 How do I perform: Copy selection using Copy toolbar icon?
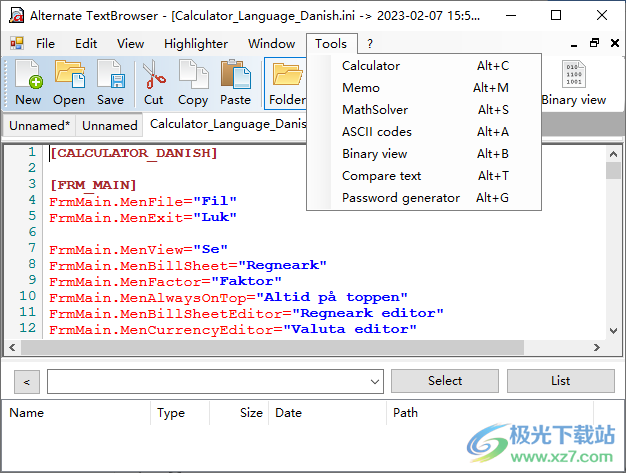click(x=193, y=83)
